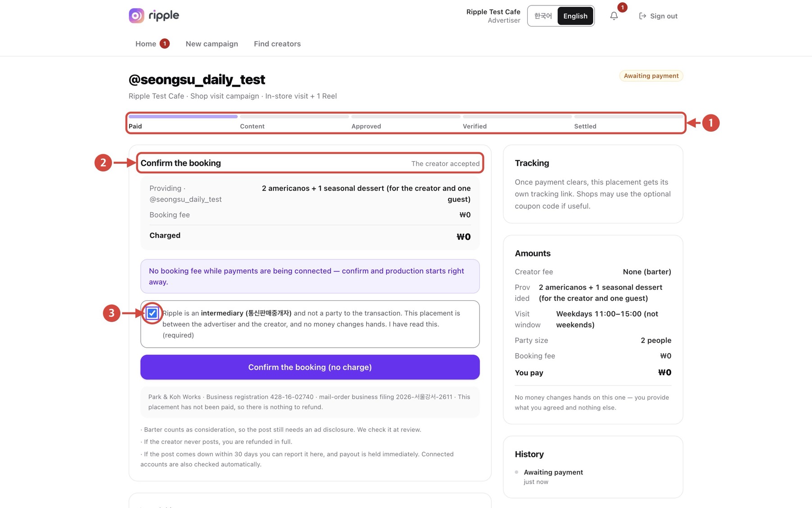The height and width of the screenshot is (508, 812).
Task: Click the Ripple logo icon
Action: 136,15
